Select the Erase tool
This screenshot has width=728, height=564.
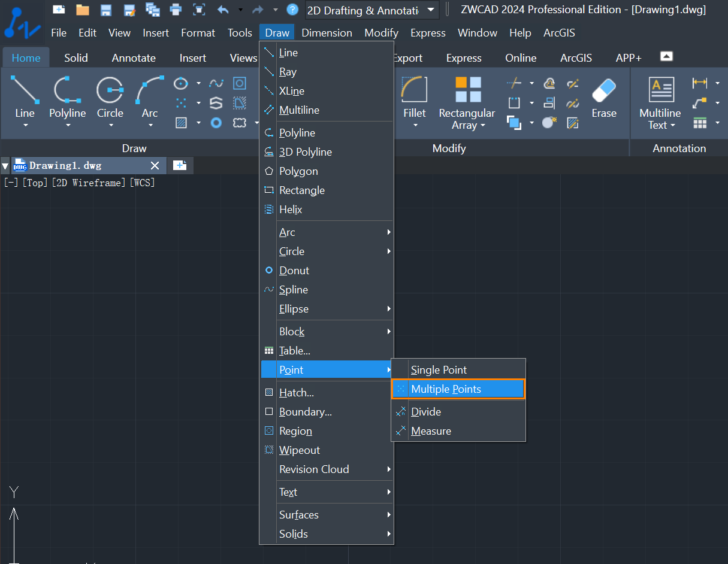tap(604, 98)
